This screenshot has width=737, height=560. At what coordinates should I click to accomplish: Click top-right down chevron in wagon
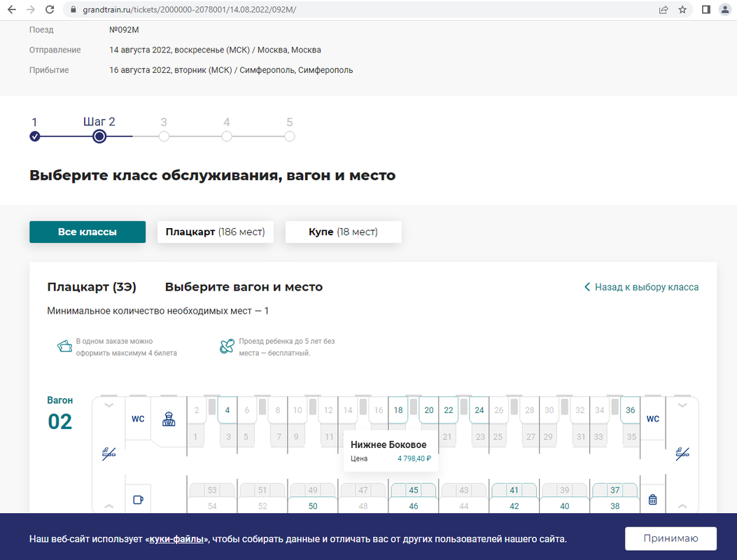682,405
